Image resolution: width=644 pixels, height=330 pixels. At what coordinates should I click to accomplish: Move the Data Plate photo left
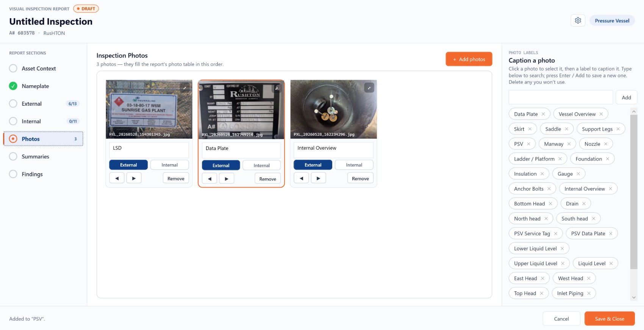point(209,178)
